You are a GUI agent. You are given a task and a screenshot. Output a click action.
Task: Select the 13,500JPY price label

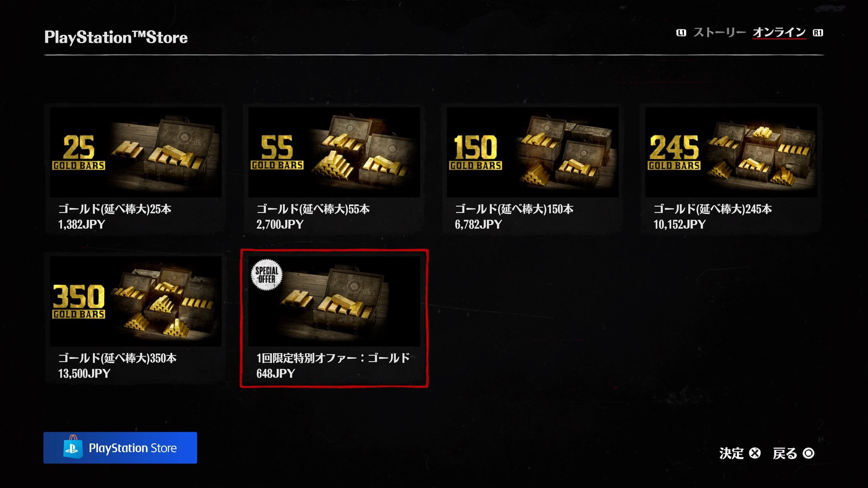(84, 373)
